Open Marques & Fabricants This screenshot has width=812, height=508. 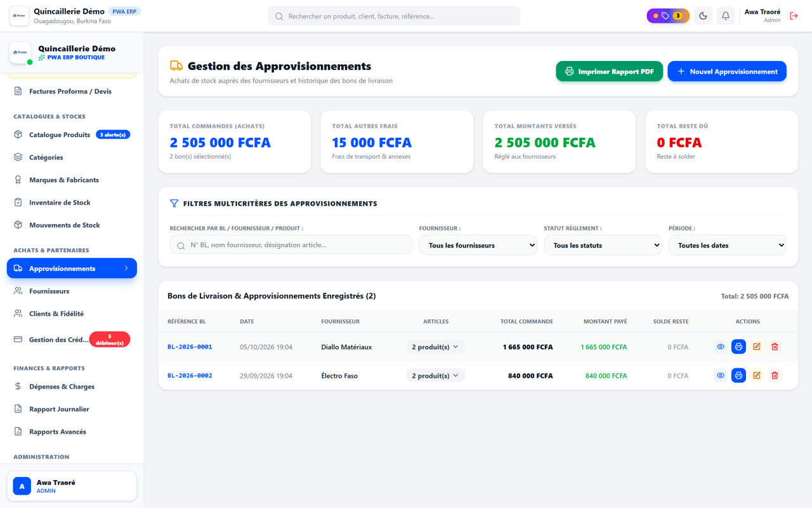pos(72,180)
